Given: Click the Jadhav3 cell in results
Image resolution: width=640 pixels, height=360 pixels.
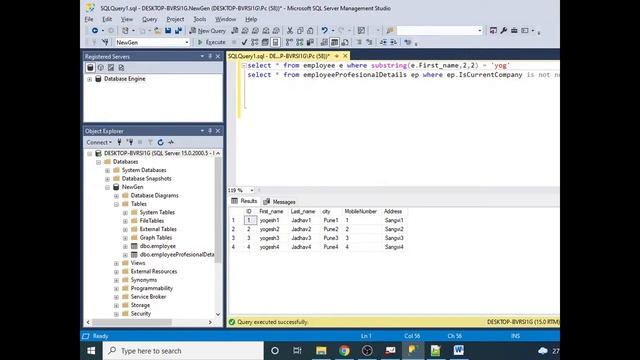Looking at the screenshot, I should (x=301, y=238).
